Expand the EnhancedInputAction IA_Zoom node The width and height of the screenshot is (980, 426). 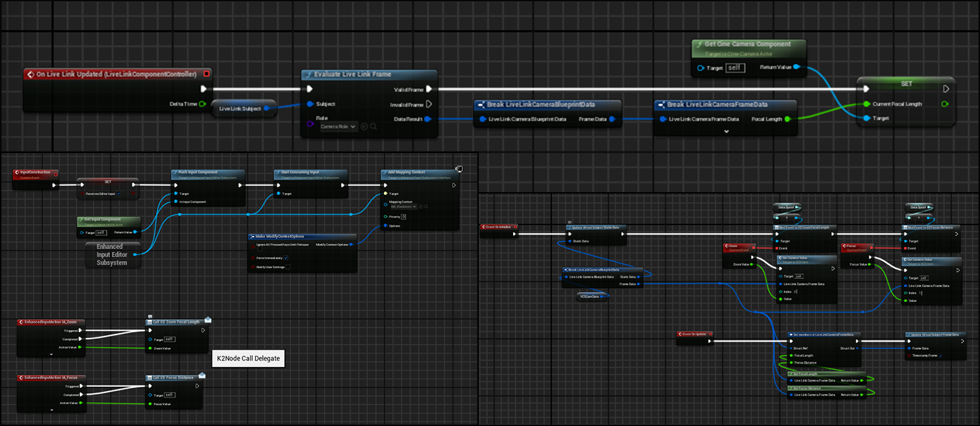pos(51,355)
